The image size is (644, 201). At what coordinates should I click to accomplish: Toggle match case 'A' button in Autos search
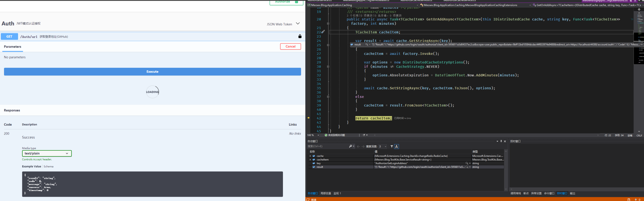click(x=396, y=146)
